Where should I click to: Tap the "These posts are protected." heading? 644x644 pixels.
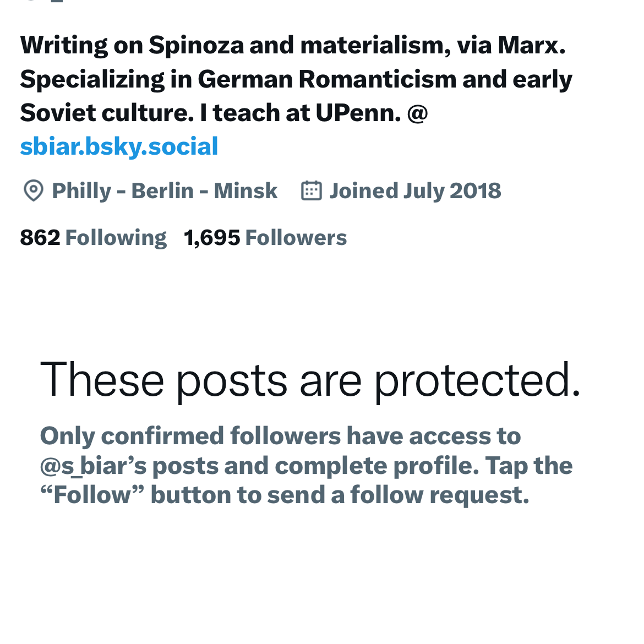tap(310, 379)
